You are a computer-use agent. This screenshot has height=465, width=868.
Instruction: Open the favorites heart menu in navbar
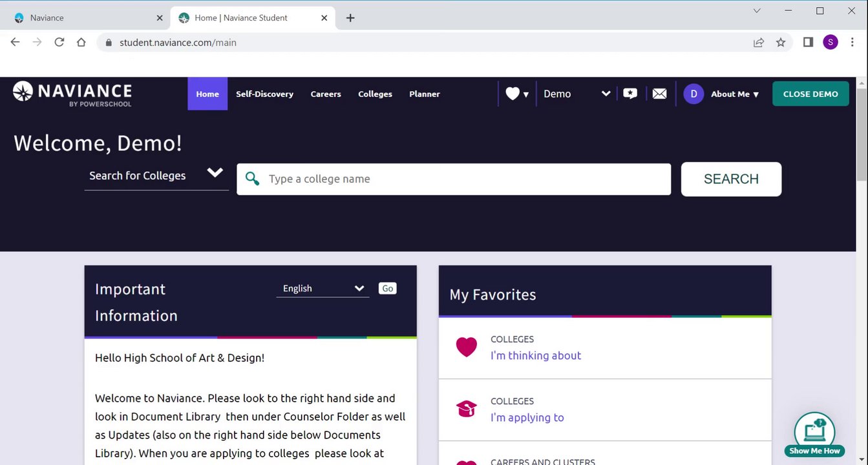517,94
